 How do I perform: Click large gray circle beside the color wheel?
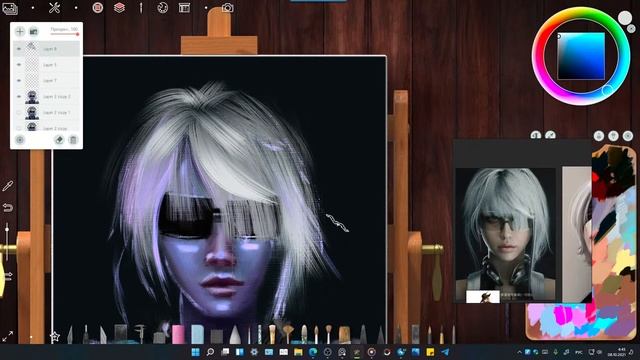[624, 18]
